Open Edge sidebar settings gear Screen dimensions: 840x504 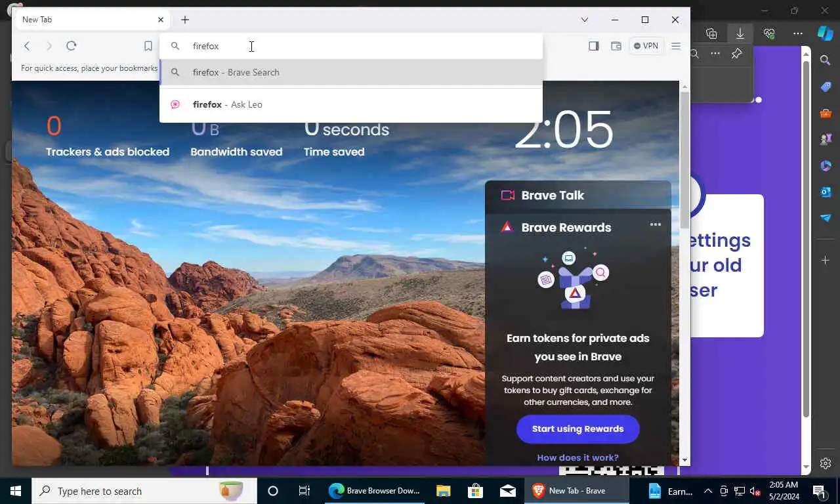coord(826,463)
